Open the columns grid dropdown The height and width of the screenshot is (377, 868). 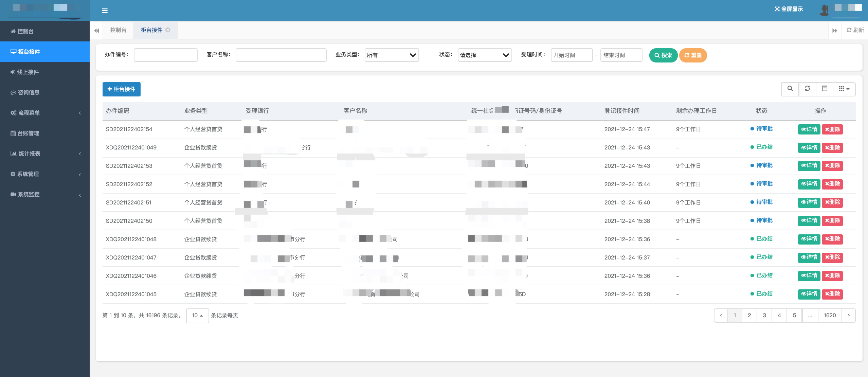844,89
